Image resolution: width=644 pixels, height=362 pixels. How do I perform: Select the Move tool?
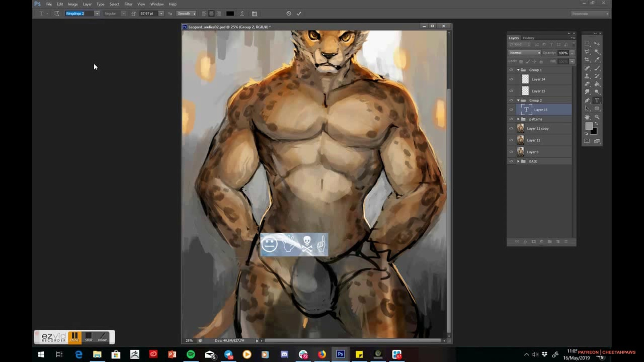coord(597,43)
